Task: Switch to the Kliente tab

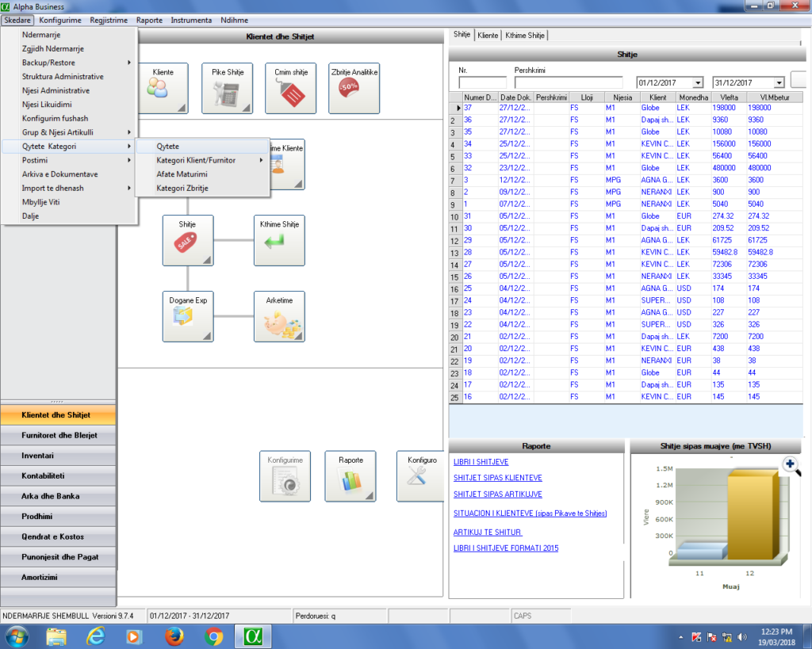Action: pyautogui.click(x=488, y=35)
